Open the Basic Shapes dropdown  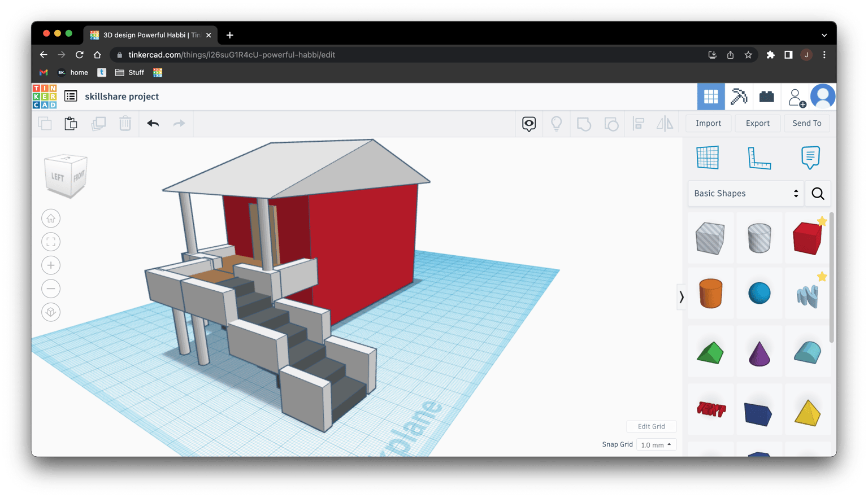click(746, 193)
